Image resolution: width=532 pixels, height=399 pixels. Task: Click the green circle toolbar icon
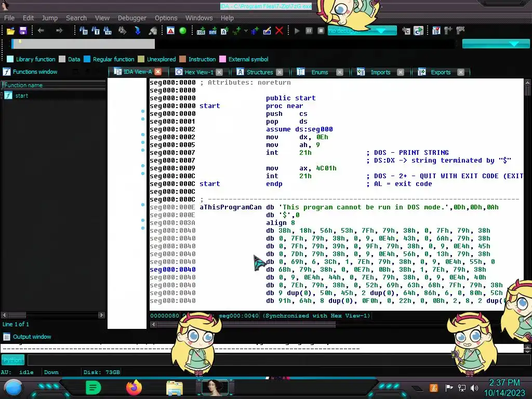click(x=182, y=31)
